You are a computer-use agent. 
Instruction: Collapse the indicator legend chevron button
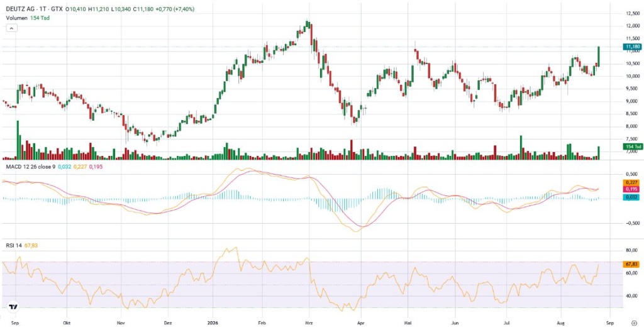point(11,28)
